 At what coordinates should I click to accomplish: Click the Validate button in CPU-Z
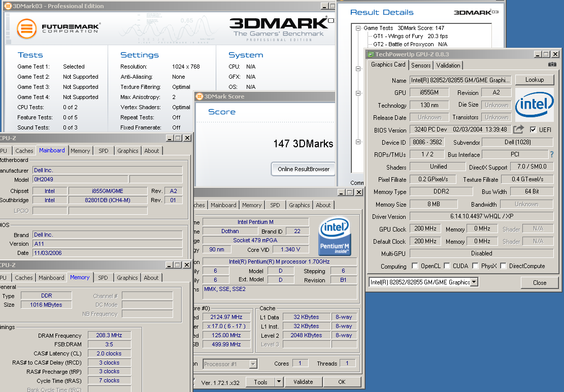coord(303,382)
